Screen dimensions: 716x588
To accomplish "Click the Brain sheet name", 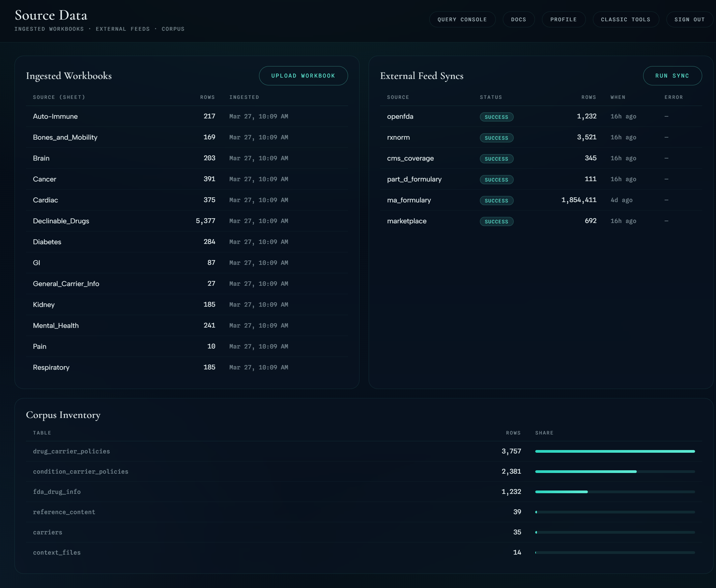I will (x=41, y=158).
